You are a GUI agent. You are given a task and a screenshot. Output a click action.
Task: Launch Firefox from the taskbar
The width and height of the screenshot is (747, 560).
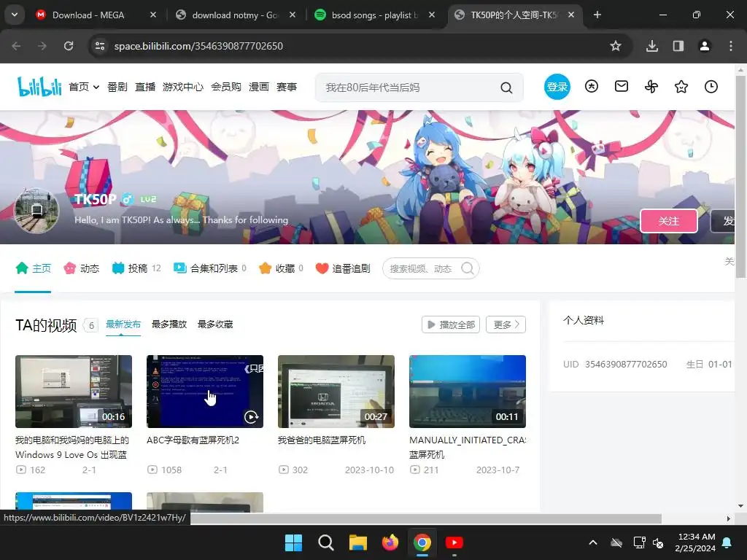(x=390, y=542)
